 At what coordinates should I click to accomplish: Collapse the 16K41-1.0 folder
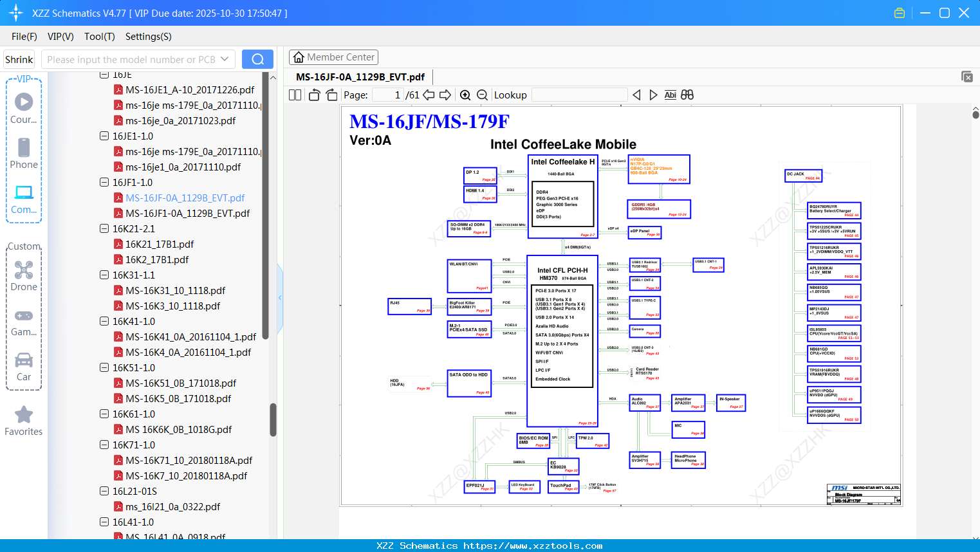[x=104, y=321]
